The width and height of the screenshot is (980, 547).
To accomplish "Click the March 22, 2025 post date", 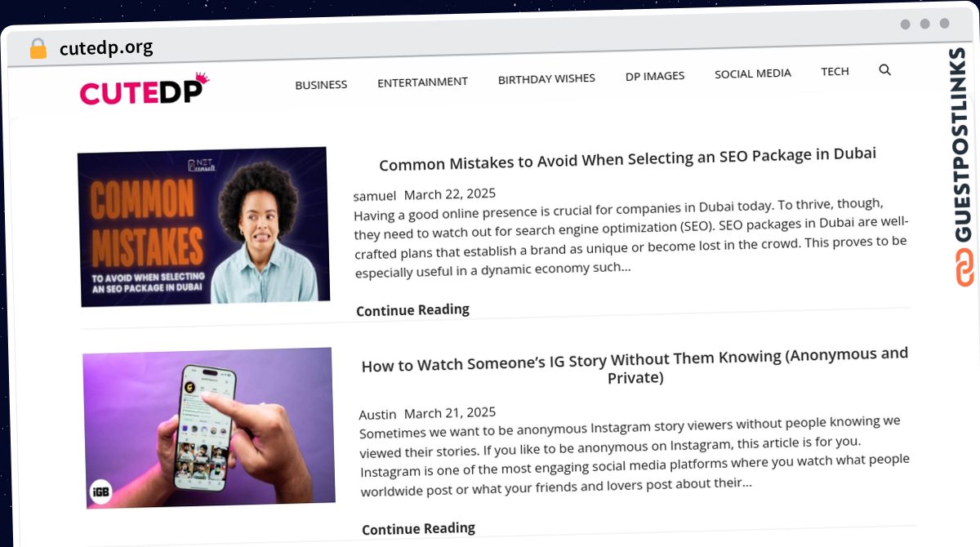I will tap(450, 194).
